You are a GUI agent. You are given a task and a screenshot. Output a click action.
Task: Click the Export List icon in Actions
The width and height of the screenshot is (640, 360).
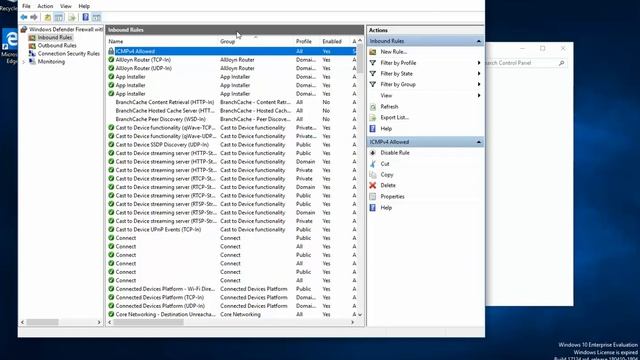click(x=373, y=118)
